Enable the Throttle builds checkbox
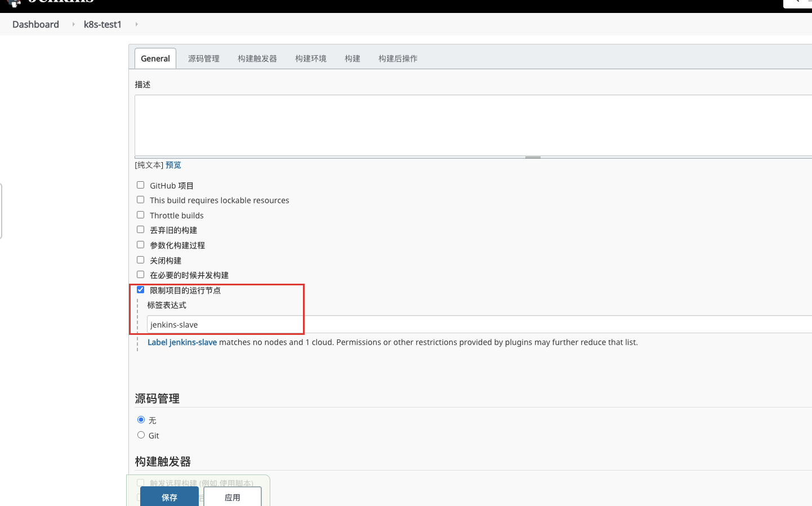 [140, 215]
